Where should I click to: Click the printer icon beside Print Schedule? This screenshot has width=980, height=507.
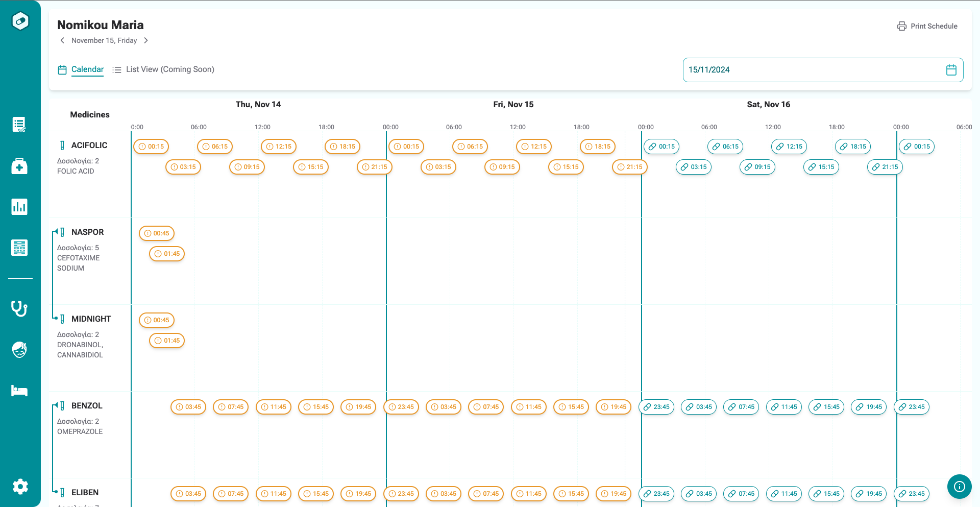(x=902, y=26)
